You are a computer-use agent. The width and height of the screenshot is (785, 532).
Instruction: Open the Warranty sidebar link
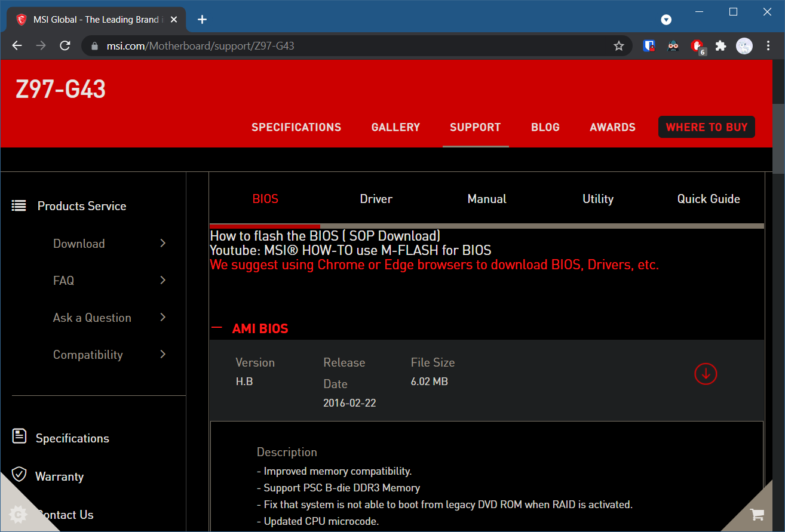coord(59,476)
